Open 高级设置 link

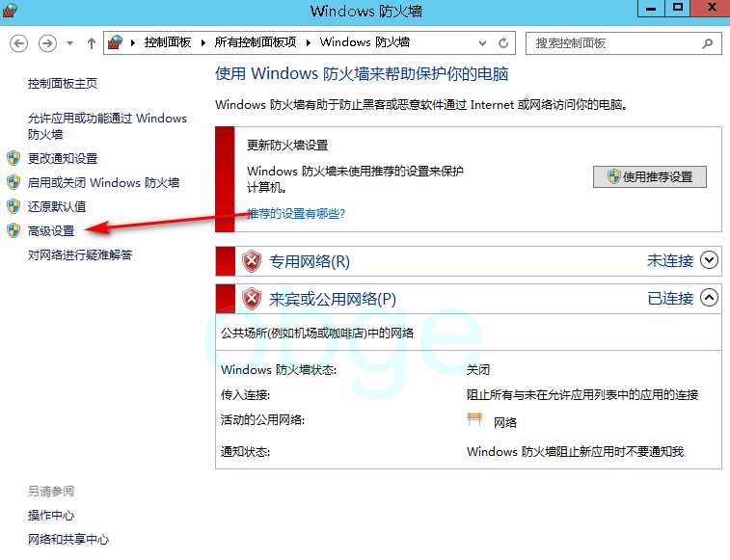coord(51,230)
